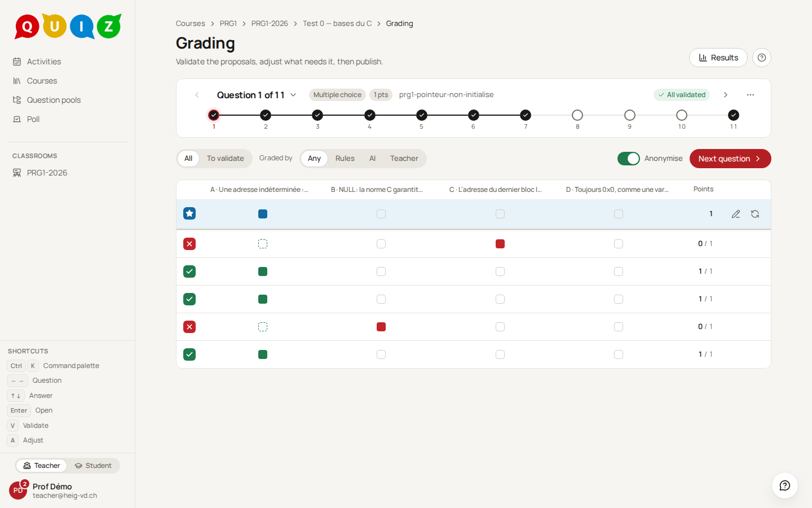Click the QUIZ logo
This screenshot has width=812, height=508.
coord(68,26)
